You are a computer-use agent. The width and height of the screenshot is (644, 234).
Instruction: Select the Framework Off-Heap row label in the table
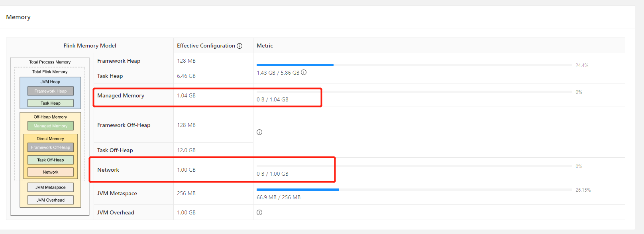(x=124, y=125)
